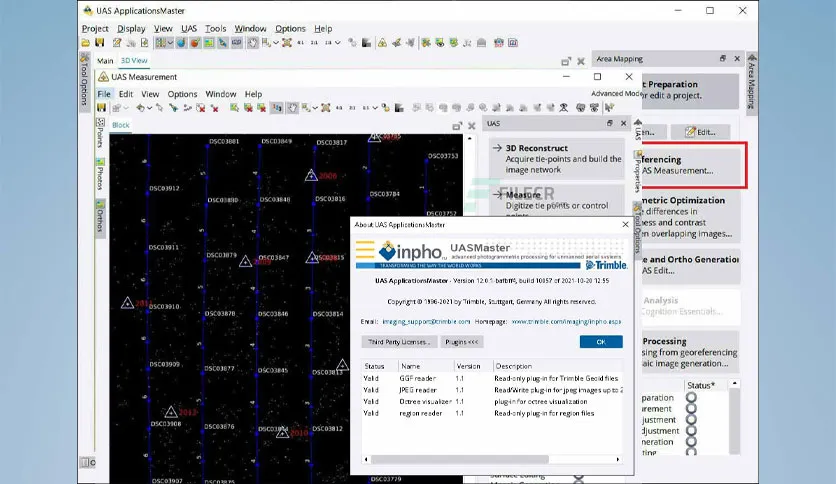Viewport: 836px width, 484px height.
Task: Open imaging_support@trimble.com email link
Action: coord(426,321)
